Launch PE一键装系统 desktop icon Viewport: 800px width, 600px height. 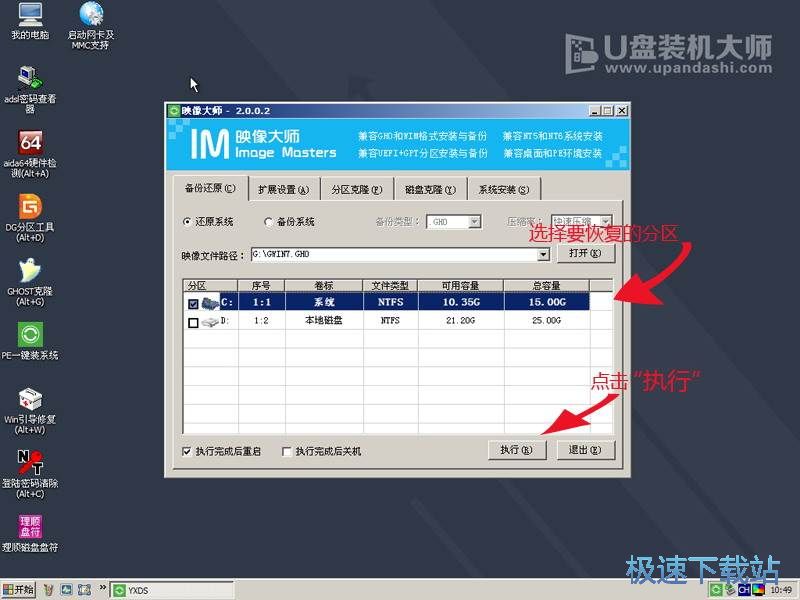point(30,341)
